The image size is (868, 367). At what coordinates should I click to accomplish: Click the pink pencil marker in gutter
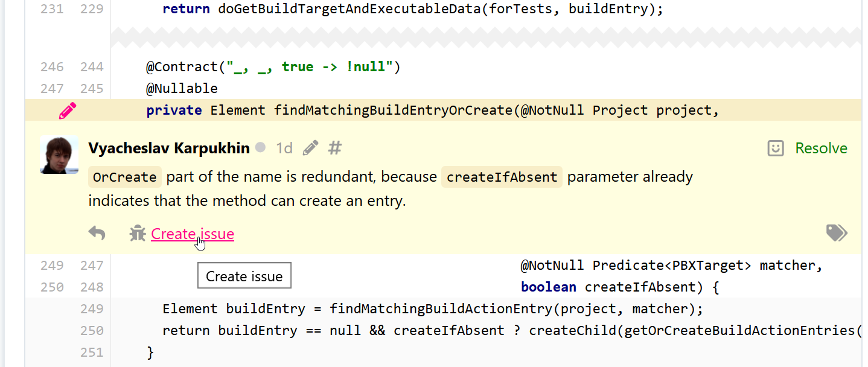tap(68, 110)
